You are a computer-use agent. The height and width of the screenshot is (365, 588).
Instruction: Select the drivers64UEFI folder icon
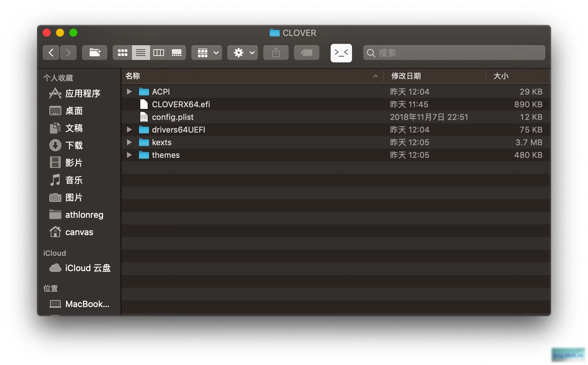144,130
